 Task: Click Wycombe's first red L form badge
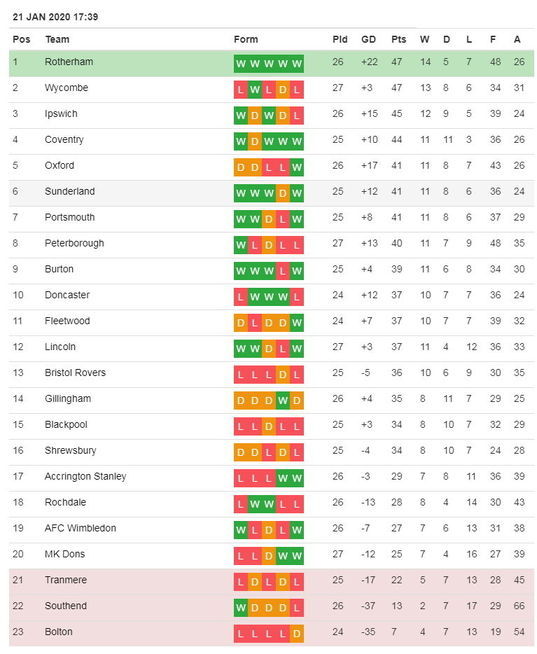point(241,90)
